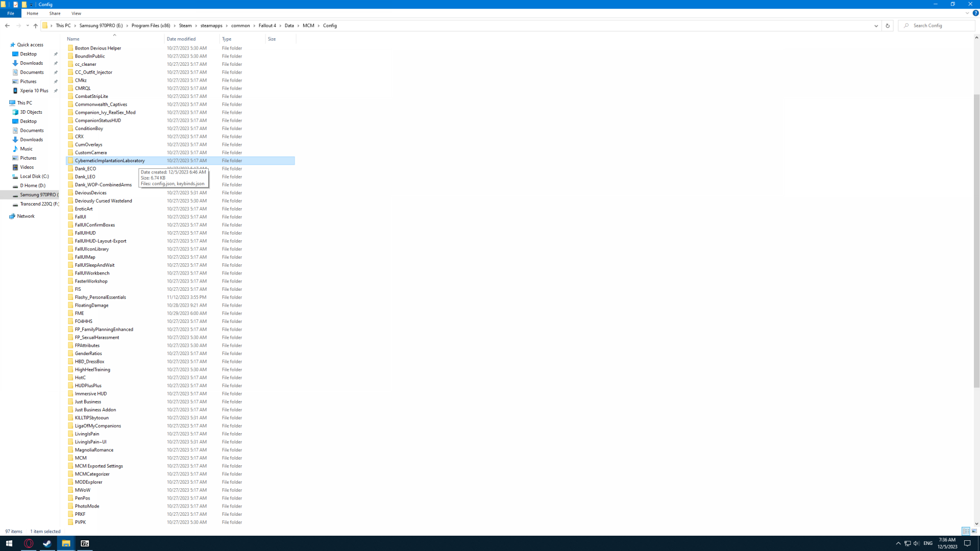Unpin Downloads from Quick access
Screen dimensions: 980x551
tap(56, 63)
